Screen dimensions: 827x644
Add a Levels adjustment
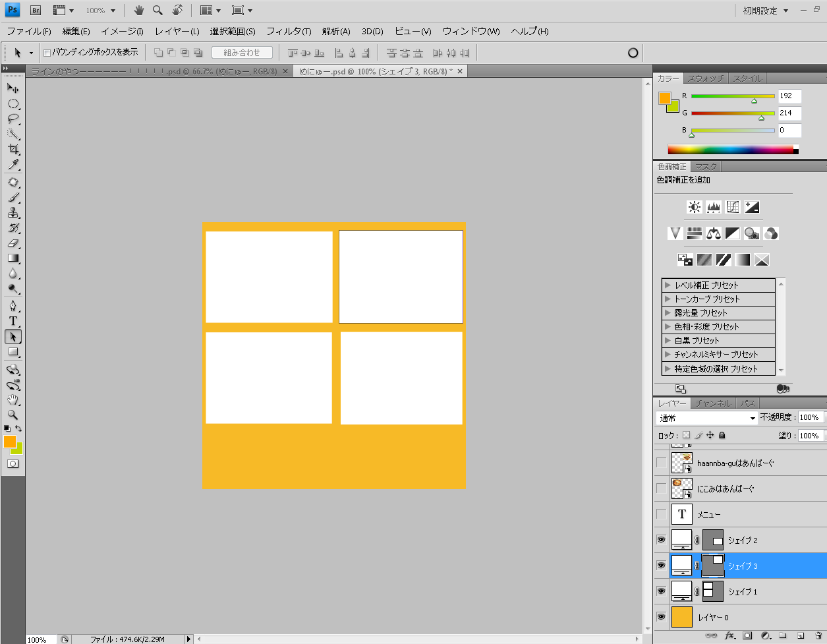click(714, 207)
